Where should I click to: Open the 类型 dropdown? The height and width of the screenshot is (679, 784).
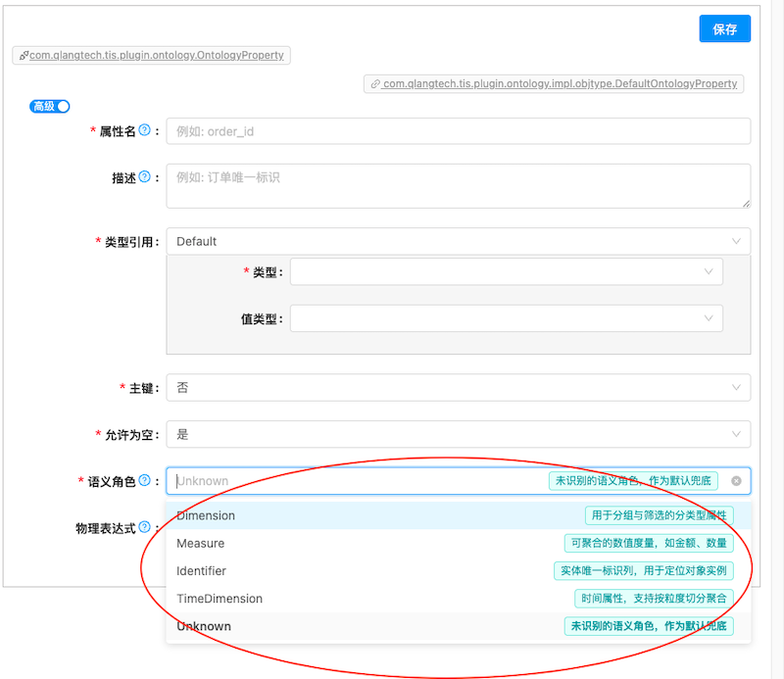coord(506,271)
